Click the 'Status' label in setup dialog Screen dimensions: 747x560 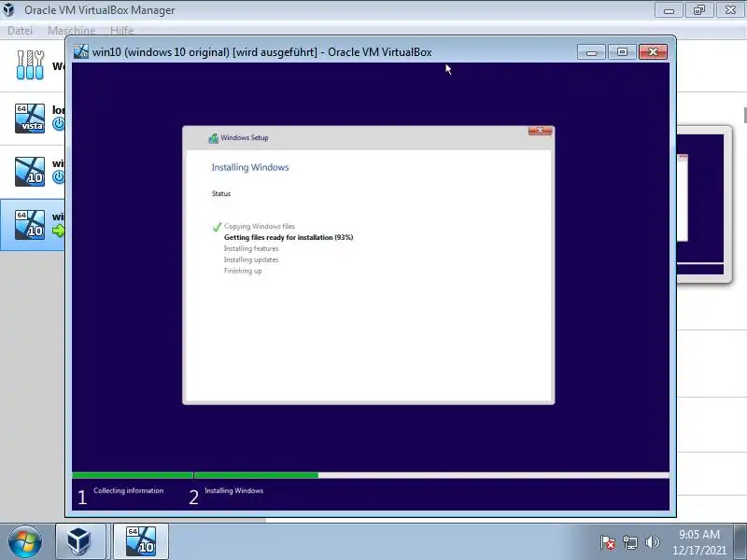click(x=221, y=193)
